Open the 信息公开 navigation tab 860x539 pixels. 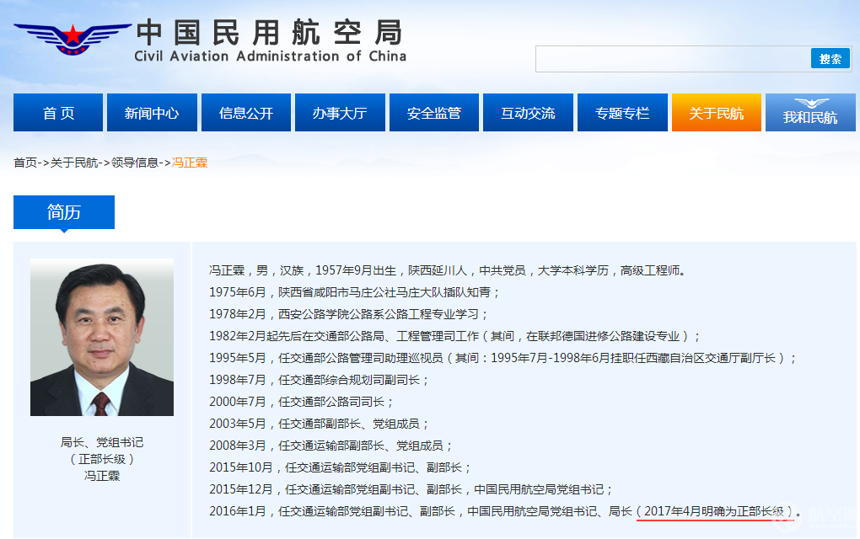[x=246, y=113]
